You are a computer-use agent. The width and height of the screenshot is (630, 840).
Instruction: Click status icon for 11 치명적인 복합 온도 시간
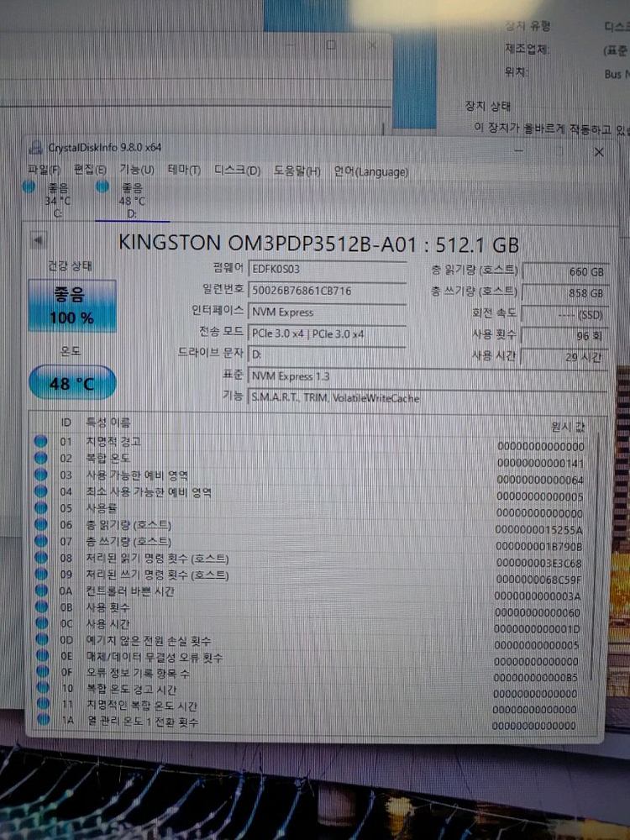pyautogui.click(x=43, y=704)
